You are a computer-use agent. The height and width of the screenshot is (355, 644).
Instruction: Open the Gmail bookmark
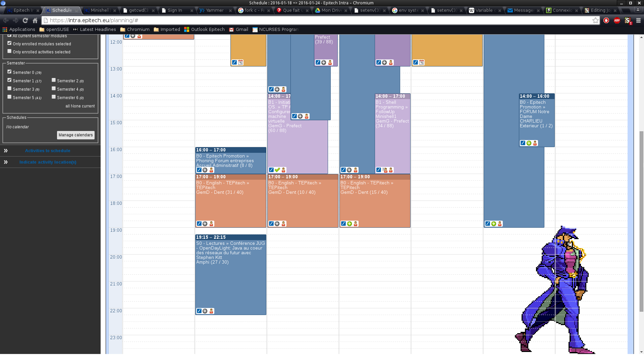[x=238, y=30]
